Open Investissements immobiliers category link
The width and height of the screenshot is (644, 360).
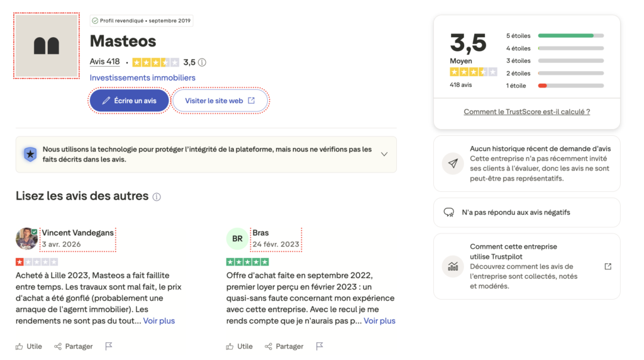pos(143,77)
